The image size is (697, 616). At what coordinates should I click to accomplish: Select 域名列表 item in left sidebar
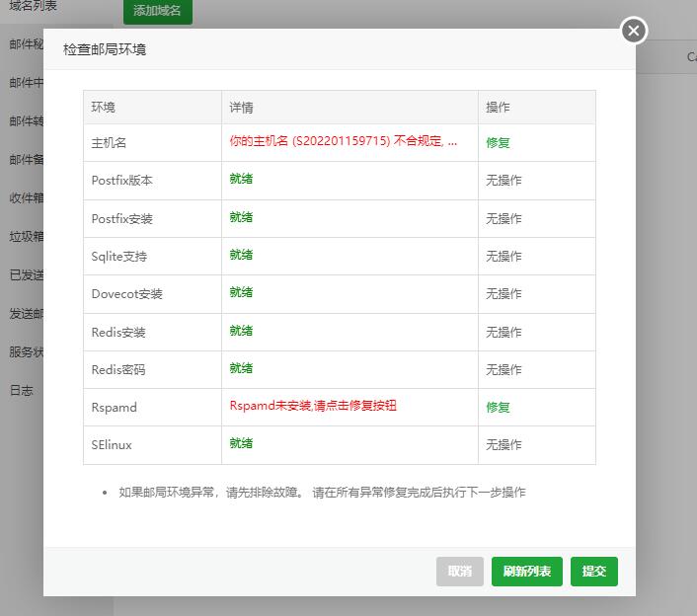tap(33, 6)
